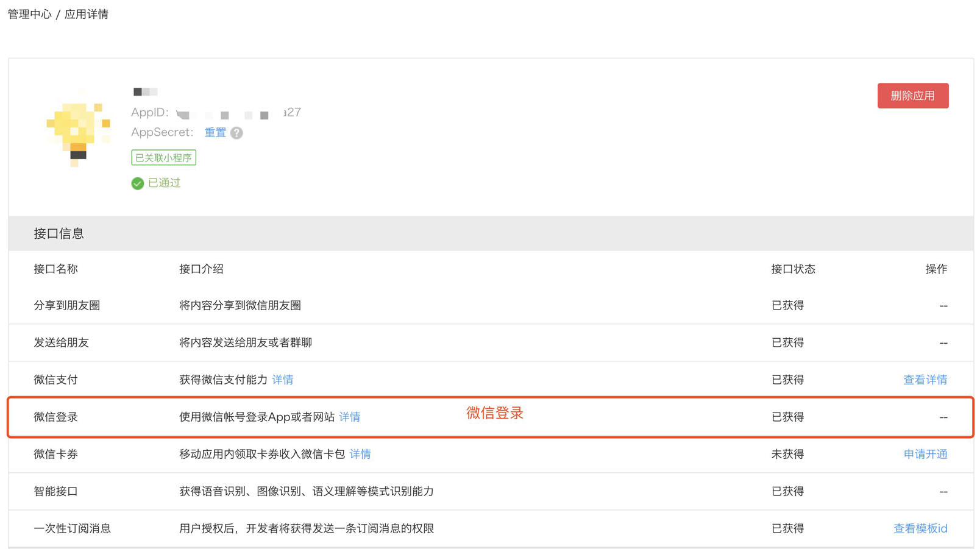Click the 接口信息 section header
Viewport: 980px width, 549px height.
point(59,233)
